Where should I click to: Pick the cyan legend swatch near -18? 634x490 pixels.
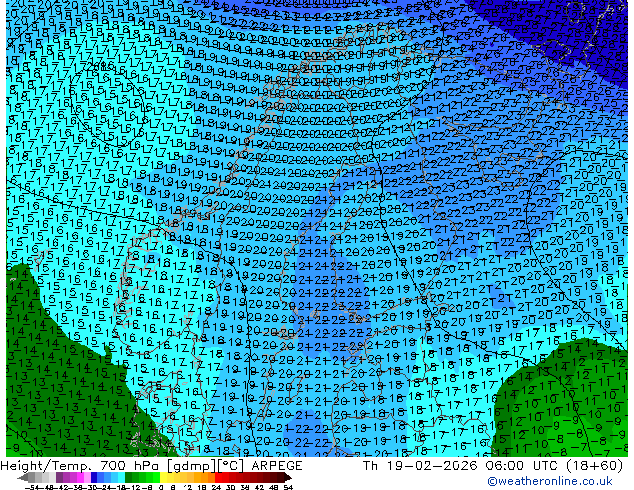coord(122,477)
